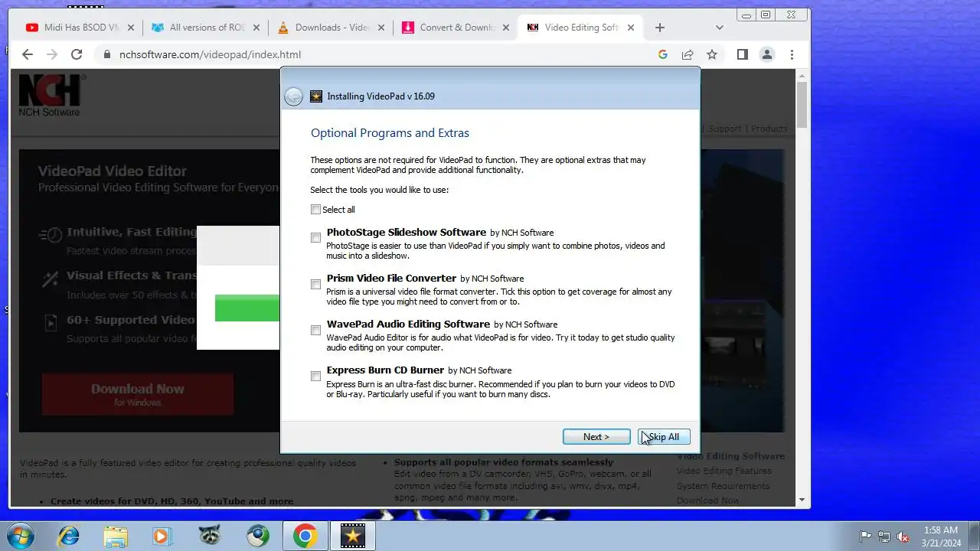Open the Windows Start menu
Screen dimensions: 980x551
pos(21,536)
